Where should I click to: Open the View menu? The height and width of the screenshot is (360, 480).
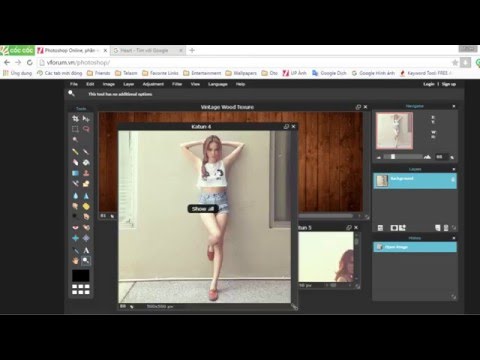(195, 84)
